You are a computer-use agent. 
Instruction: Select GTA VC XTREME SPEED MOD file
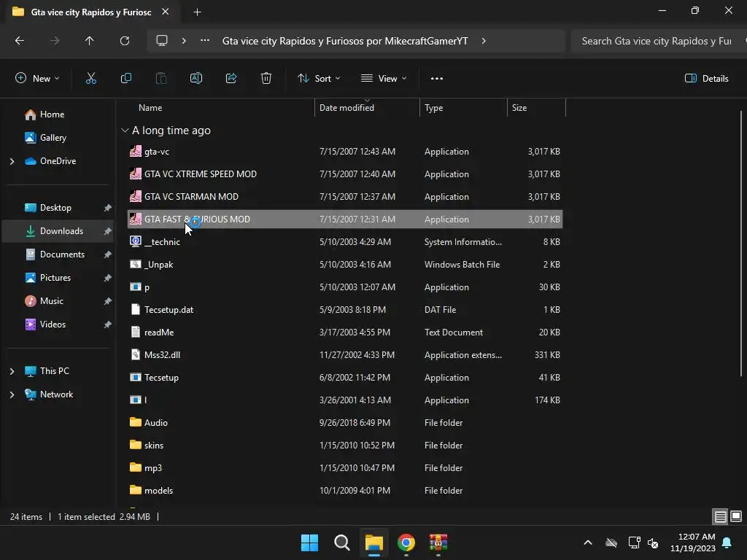(345, 174)
